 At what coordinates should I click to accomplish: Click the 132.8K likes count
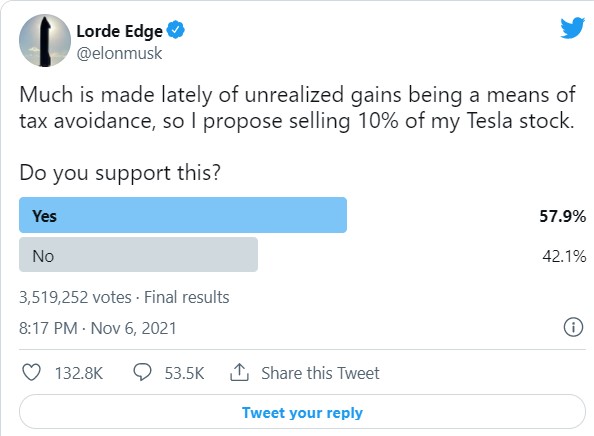pyautogui.click(x=79, y=373)
